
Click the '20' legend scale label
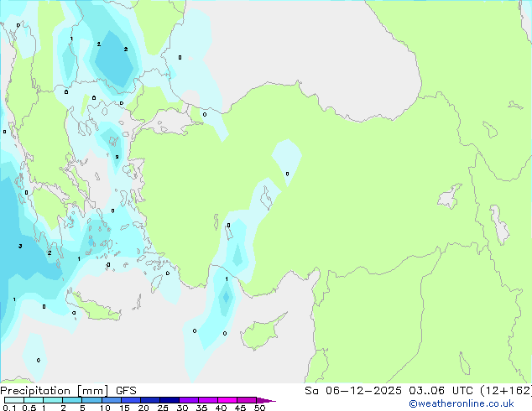[143, 408]
